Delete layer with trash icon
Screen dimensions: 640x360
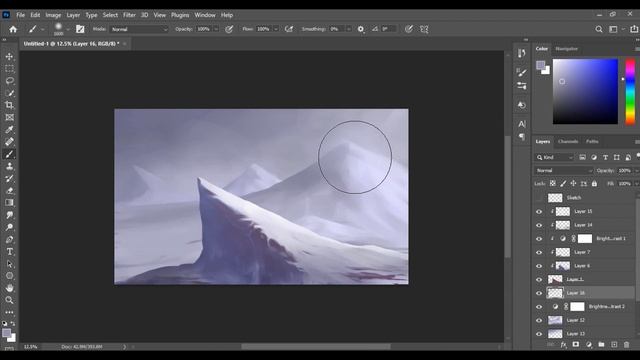tap(627, 344)
